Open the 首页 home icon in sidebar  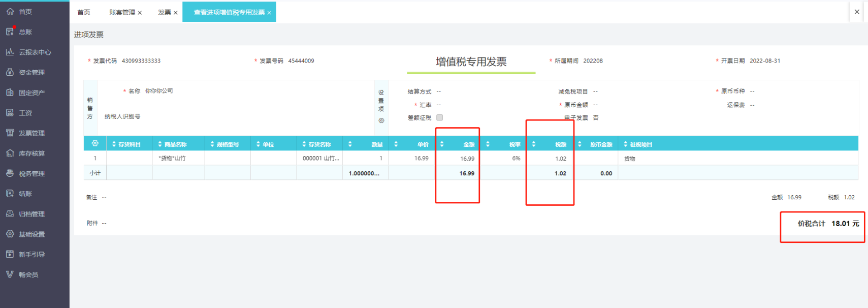(x=10, y=11)
